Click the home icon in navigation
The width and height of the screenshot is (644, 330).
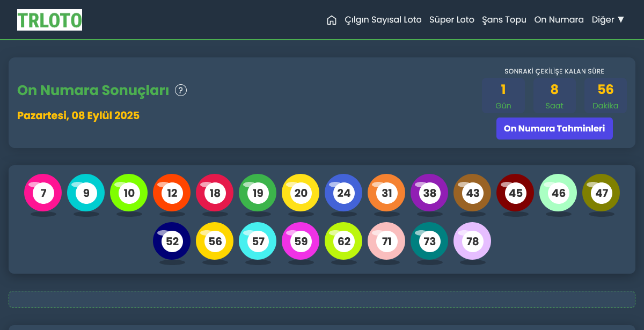332,20
